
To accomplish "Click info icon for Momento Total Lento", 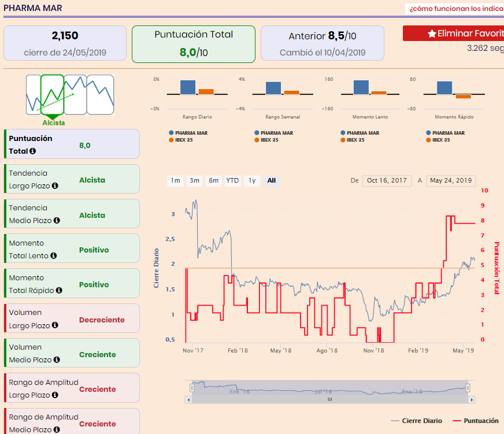I will [53, 255].
